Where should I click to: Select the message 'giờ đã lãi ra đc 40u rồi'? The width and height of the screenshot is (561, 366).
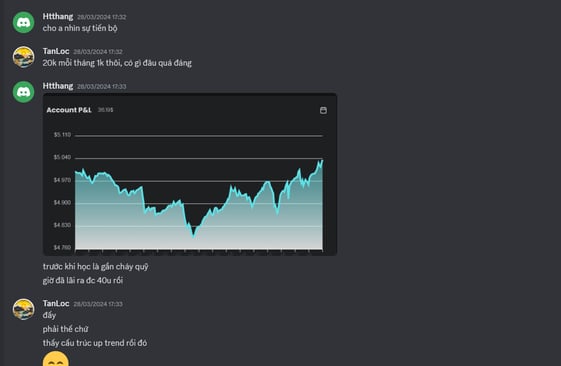(x=83, y=280)
